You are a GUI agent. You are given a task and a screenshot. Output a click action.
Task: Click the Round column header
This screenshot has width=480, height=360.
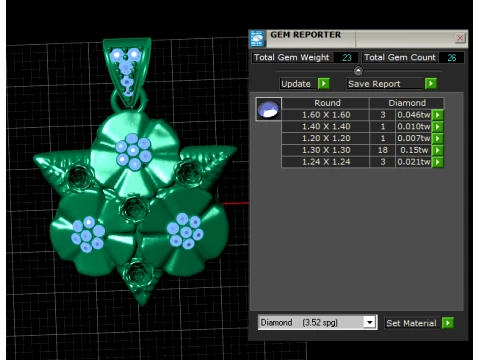point(327,103)
